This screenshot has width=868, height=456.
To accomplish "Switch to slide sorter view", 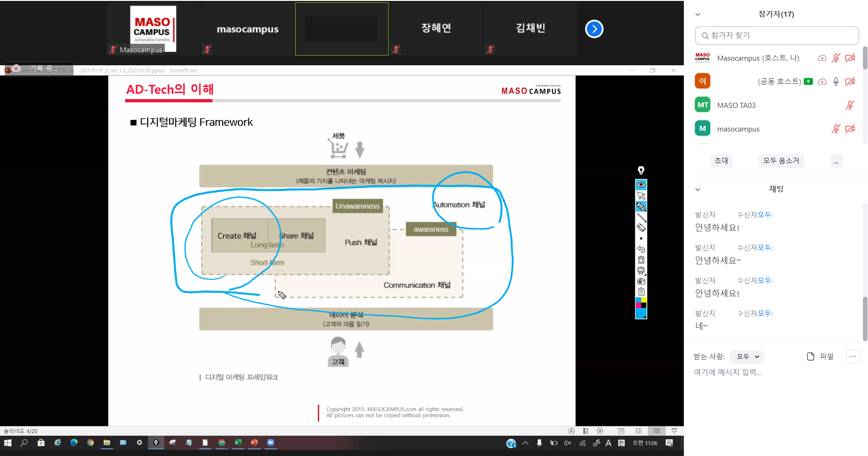I will click(639, 431).
